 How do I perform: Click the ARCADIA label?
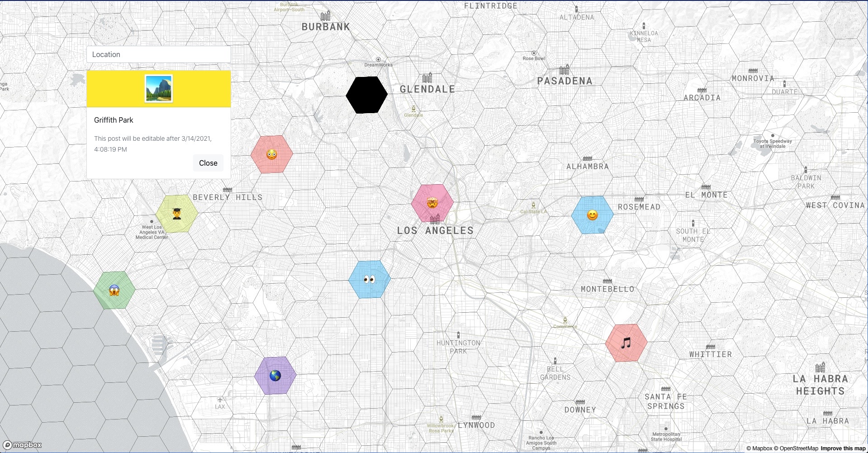(x=702, y=98)
